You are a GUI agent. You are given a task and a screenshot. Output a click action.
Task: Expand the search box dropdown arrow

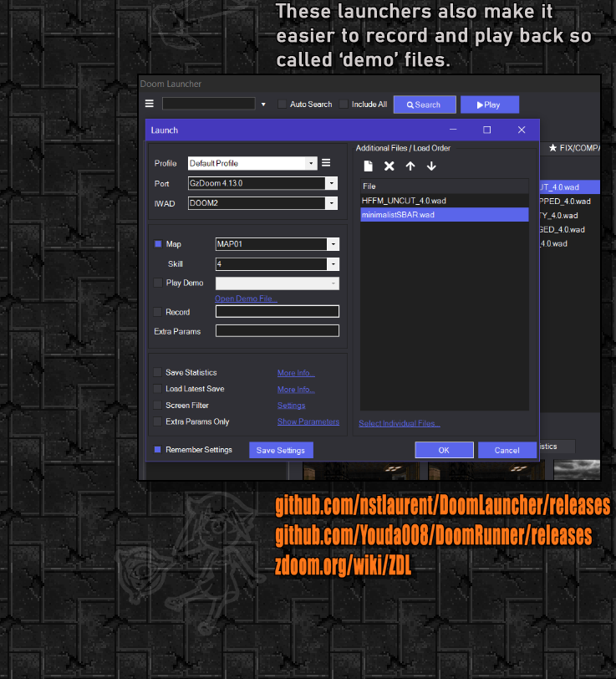click(x=263, y=105)
